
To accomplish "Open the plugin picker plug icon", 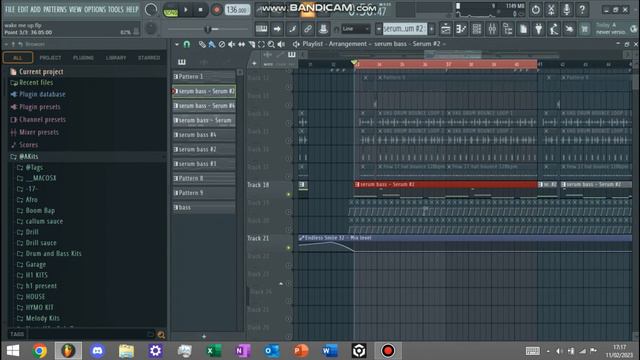I will 539,29.
